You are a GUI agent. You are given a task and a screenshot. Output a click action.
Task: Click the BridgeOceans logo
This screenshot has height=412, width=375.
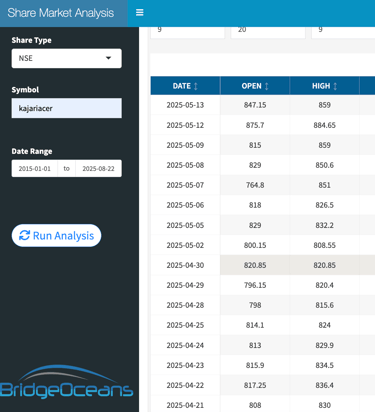pyautogui.click(x=67, y=382)
